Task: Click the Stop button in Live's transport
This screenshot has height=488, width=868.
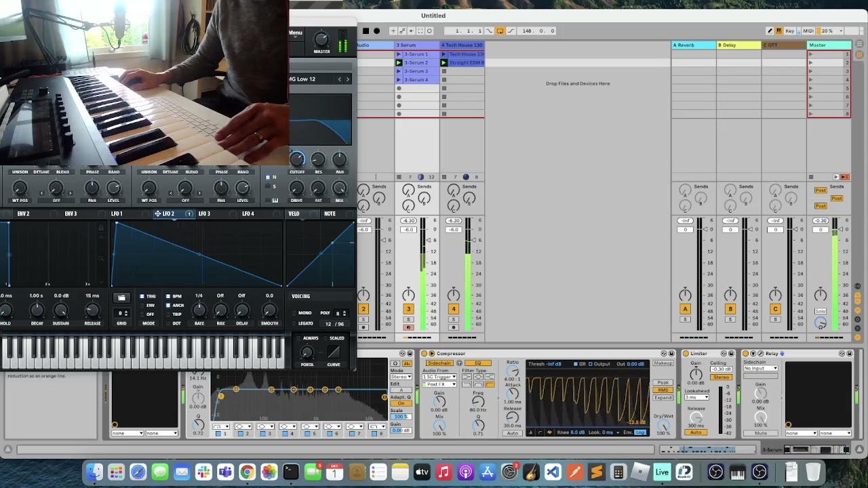Action: pyautogui.click(x=366, y=30)
